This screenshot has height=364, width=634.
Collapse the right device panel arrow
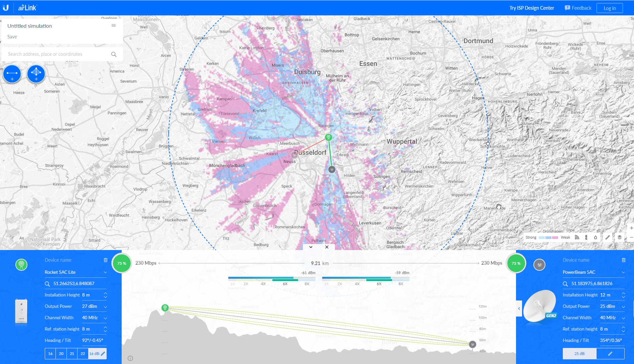click(519, 308)
